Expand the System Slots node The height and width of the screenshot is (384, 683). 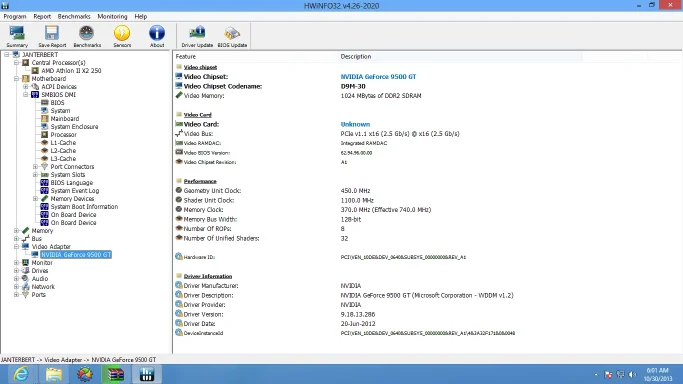tap(35, 175)
